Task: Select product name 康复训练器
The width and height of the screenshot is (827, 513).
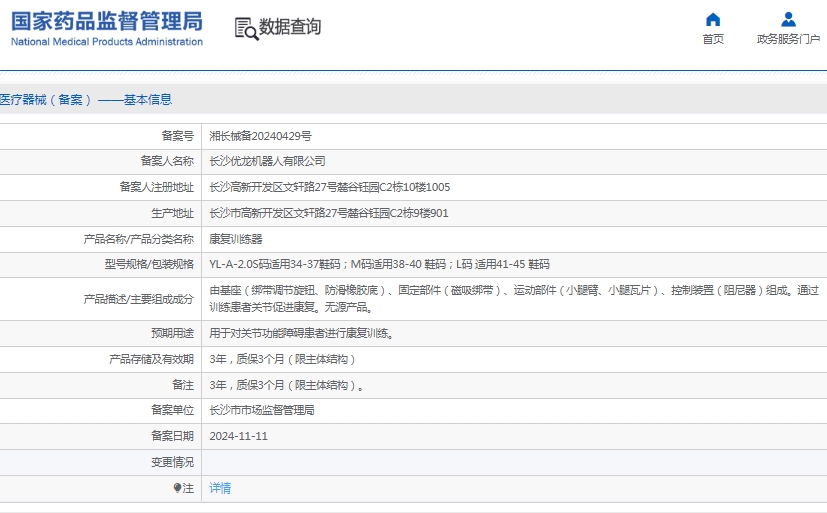Action: [x=236, y=239]
